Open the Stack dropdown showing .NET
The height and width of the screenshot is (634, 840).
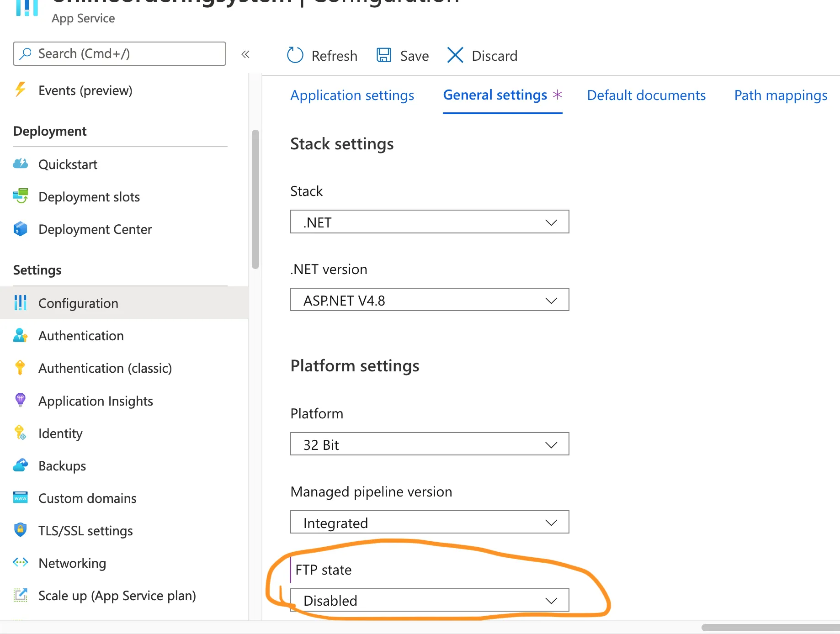[429, 222]
